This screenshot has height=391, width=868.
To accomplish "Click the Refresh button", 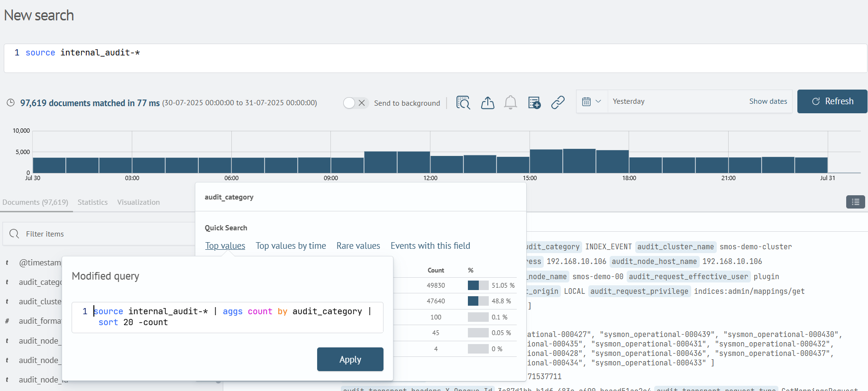I will tap(832, 101).
